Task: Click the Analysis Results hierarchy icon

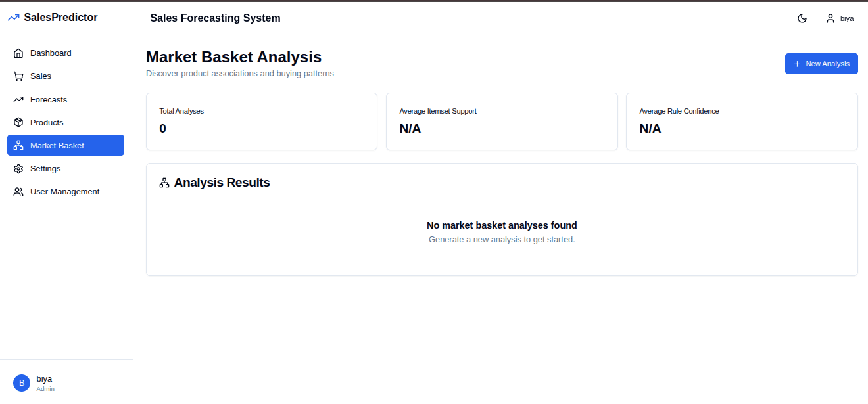Action: click(164, 182)
